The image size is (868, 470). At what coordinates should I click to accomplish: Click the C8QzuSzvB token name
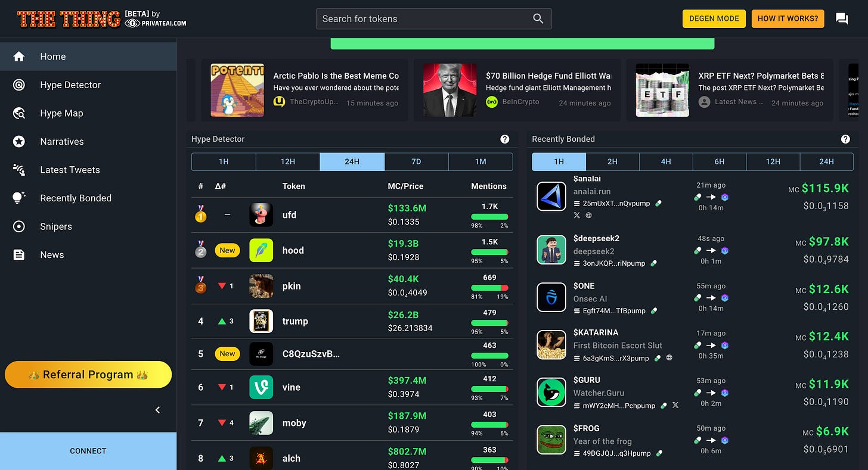tap(311, 354)
